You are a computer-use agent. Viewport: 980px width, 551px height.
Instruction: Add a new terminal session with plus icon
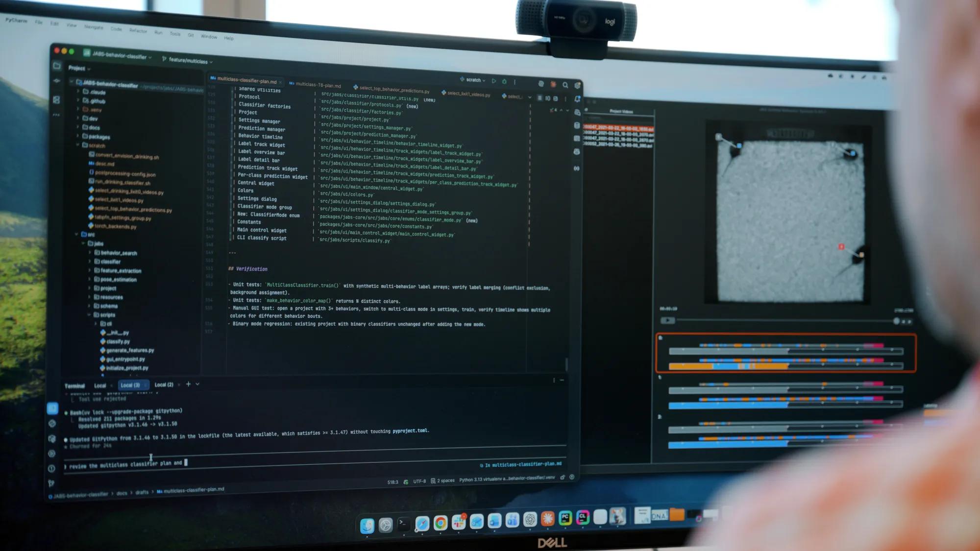(x=188, y=384)
